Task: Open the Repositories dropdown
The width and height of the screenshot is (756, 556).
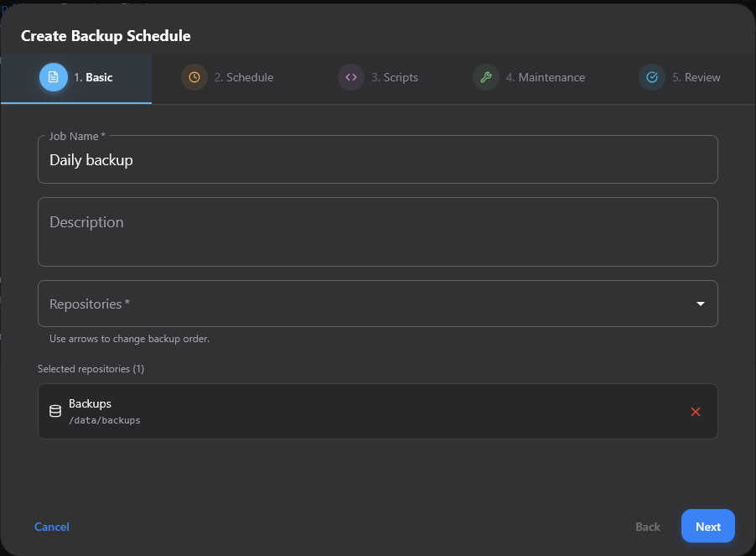Action: (377, 304)
